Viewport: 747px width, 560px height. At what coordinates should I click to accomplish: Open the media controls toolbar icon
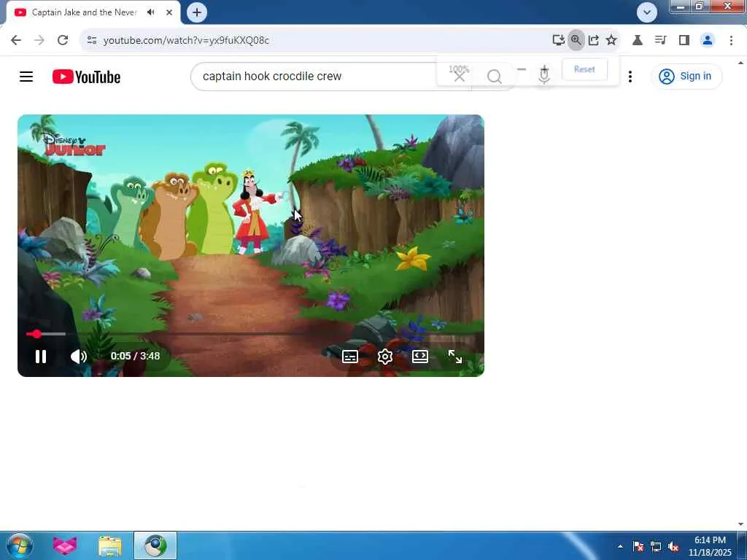tap(660, 40)
